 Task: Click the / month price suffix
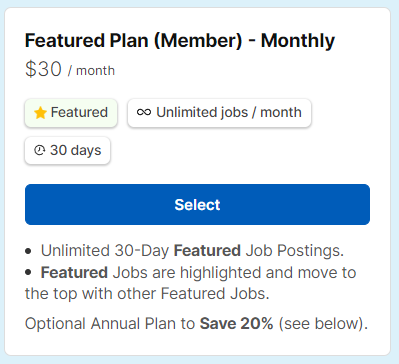click(91, 71)
